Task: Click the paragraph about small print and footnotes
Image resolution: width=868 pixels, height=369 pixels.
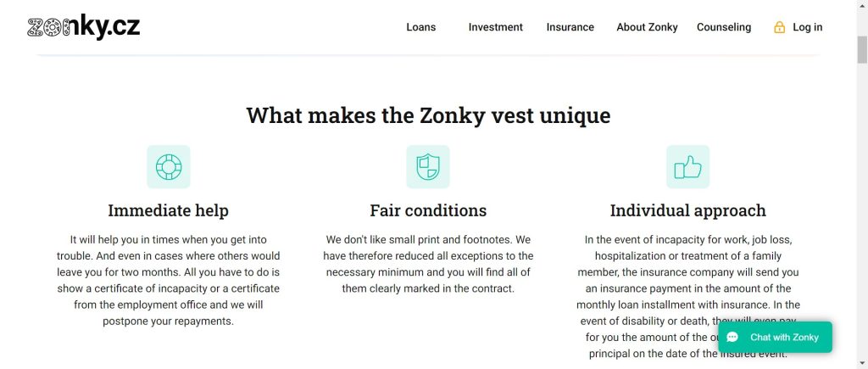Action: [428, 264]
